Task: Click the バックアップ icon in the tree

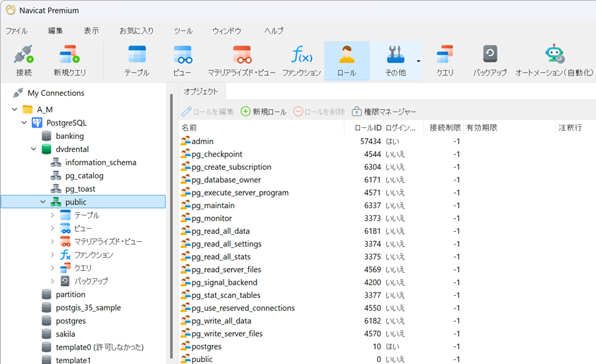Action: point(65,281)
